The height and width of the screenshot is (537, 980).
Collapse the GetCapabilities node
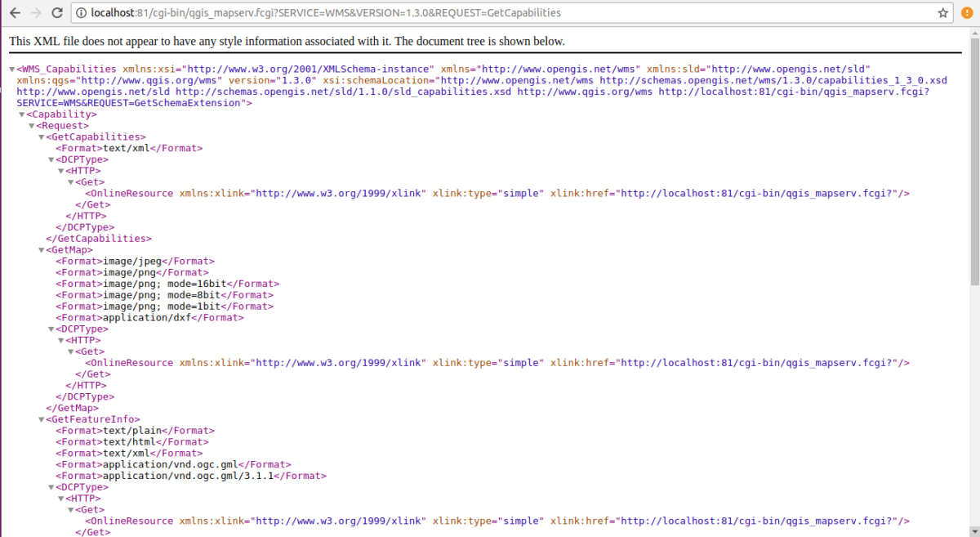point(42,137)
